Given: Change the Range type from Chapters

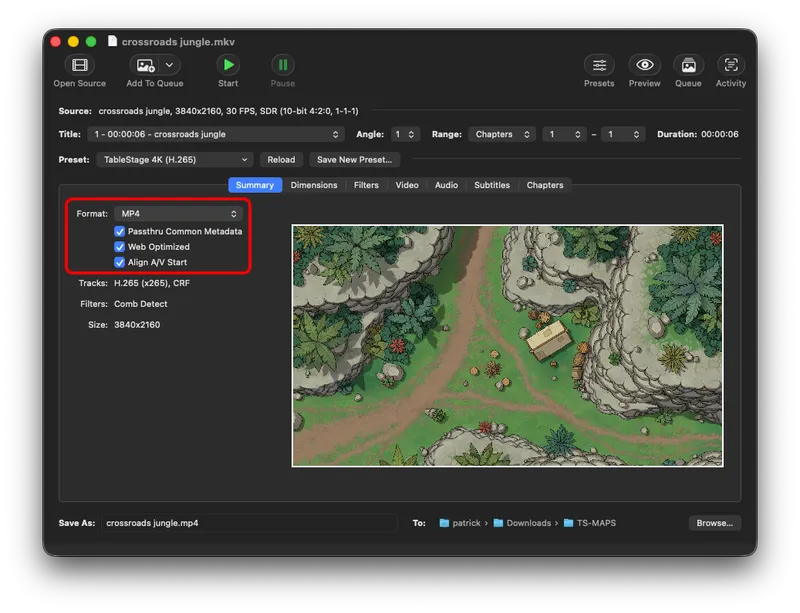Looking at the screenshot, I should [502, 134].
